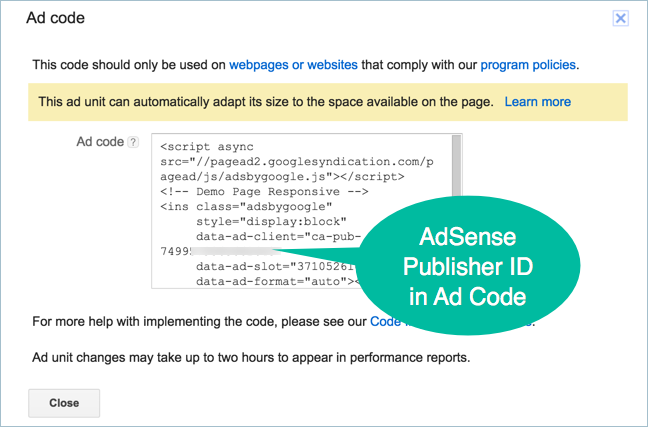Image resolution: width=648 pixels, height=427 pixels.
Task: Click the ad code scrollbar
Action: (456, 170)
